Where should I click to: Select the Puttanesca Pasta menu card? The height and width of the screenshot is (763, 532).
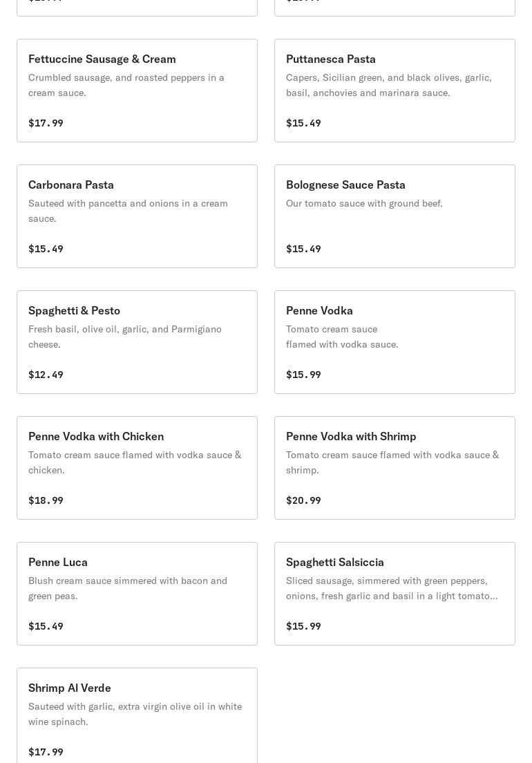(x=395, y=91)
